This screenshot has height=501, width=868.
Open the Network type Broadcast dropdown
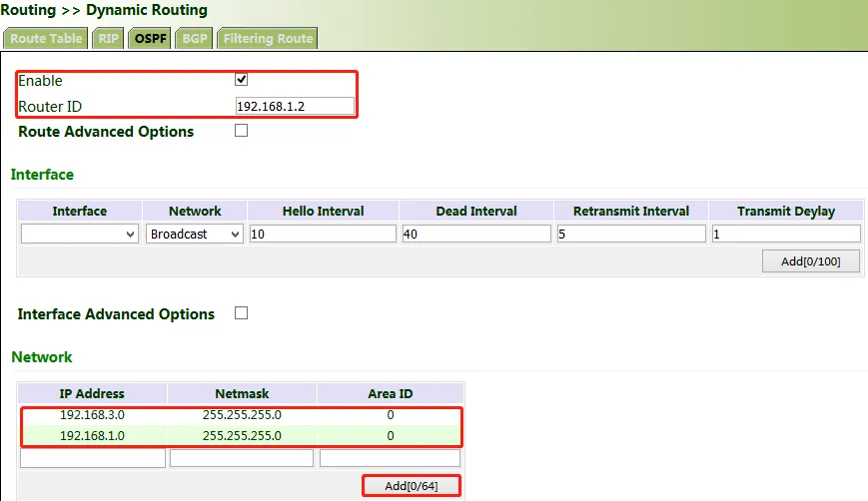click(x=195, y=234)
